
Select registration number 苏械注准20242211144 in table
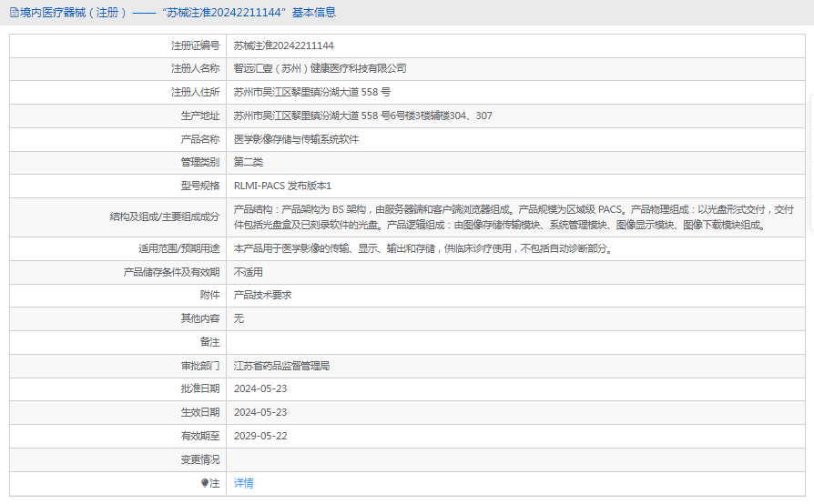tap(283, 45)
